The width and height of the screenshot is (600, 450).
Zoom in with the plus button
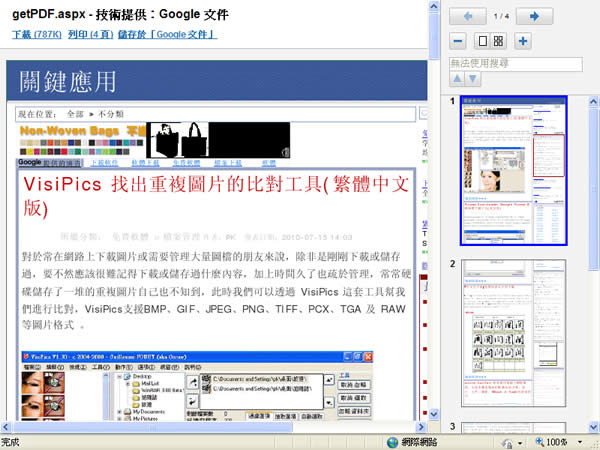tap(523, 41)
